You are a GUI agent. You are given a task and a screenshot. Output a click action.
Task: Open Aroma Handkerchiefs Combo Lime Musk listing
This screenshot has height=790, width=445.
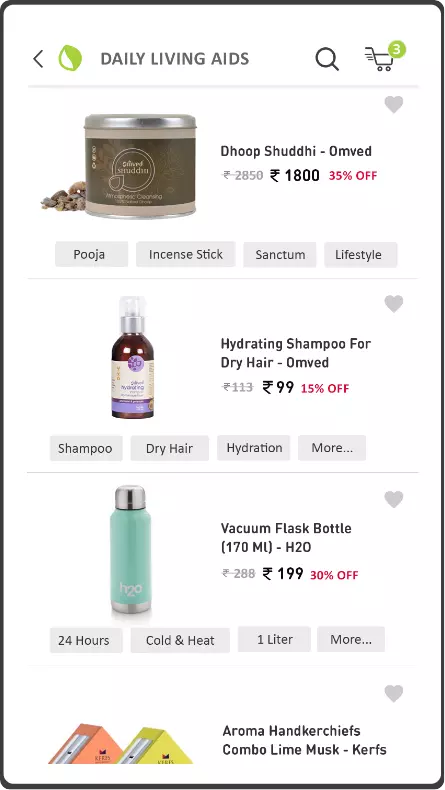tap(304, 740)
